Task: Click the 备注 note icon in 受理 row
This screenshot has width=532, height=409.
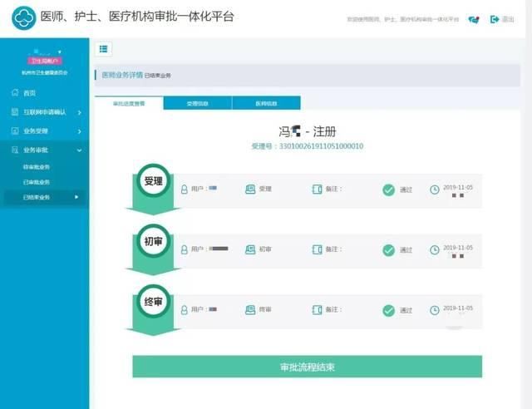Action: (317, 189)
